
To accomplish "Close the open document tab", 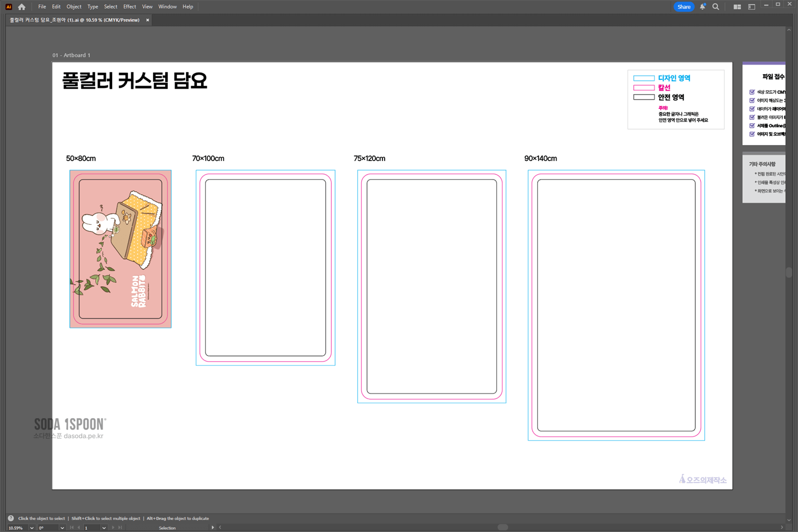I will 148,20.
